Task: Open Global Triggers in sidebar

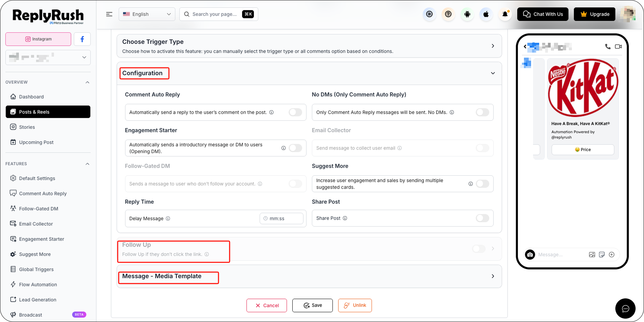Action: [x=48, y=269]
